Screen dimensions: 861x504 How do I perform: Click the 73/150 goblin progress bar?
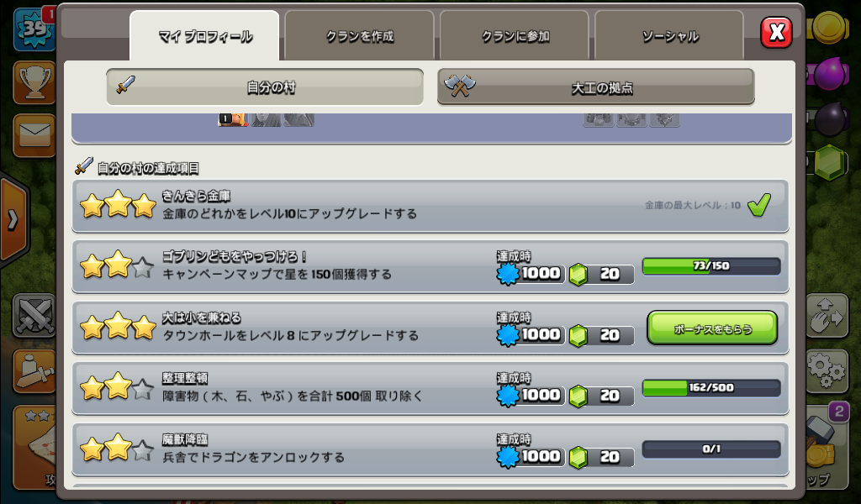(x=711, y=266)
